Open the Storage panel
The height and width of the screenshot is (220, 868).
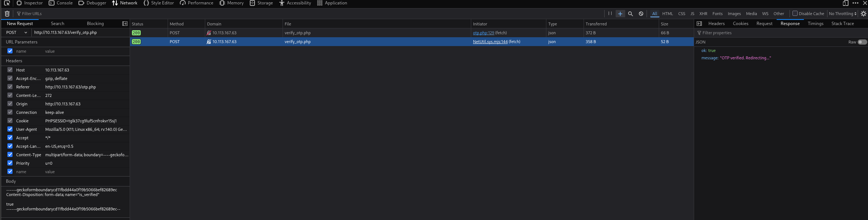(x=261, y=3)
